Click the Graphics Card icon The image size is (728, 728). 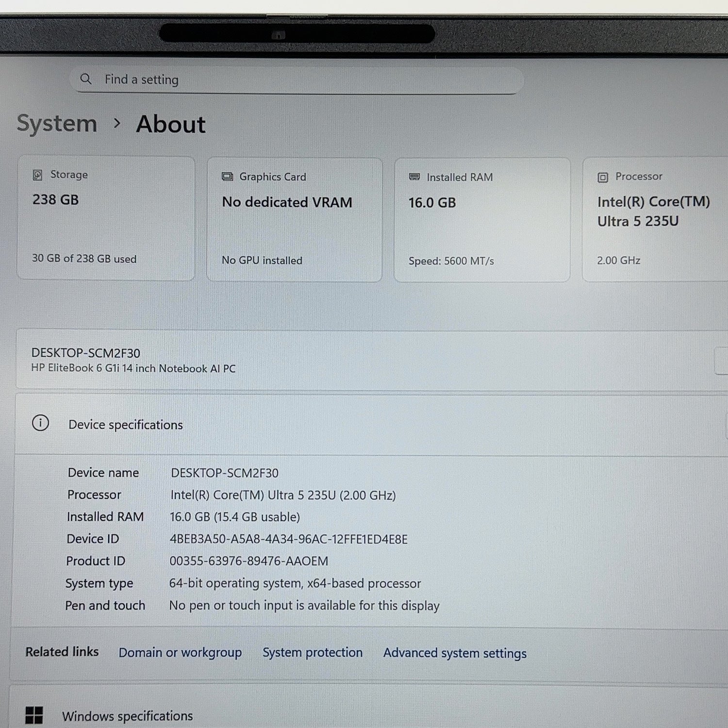click(x=227, y=177)
